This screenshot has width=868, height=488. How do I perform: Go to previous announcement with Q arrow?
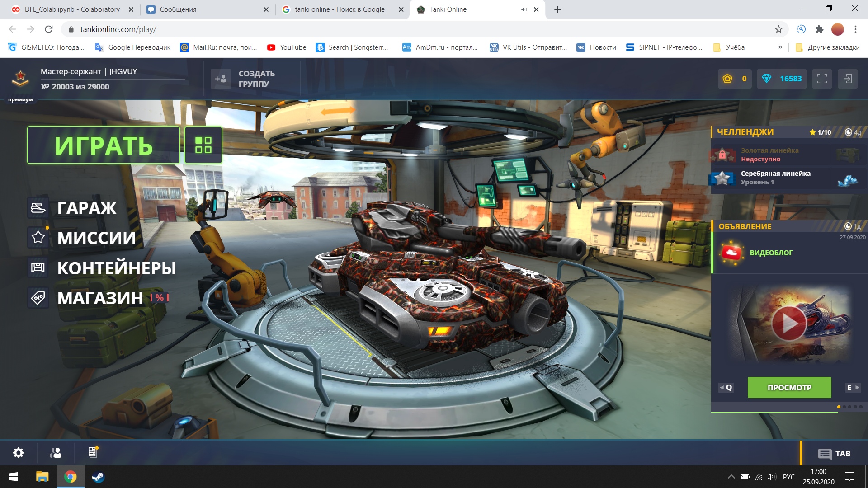point(726,388)
